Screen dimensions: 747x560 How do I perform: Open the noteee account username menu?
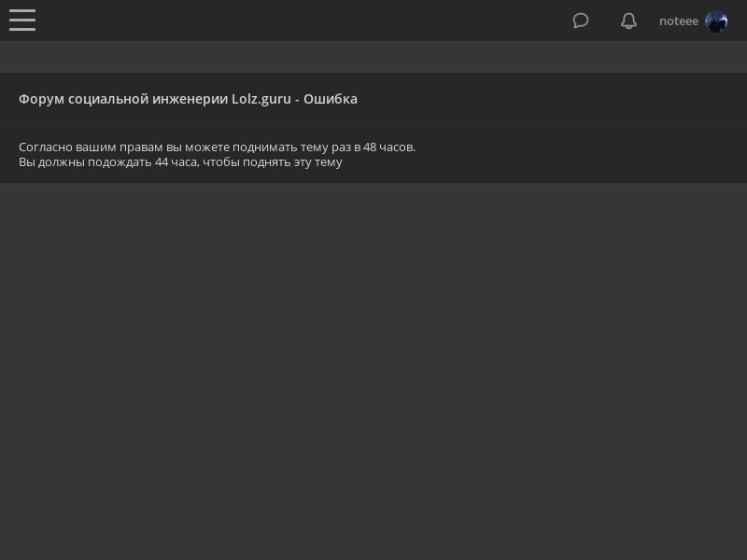(679, 21)
